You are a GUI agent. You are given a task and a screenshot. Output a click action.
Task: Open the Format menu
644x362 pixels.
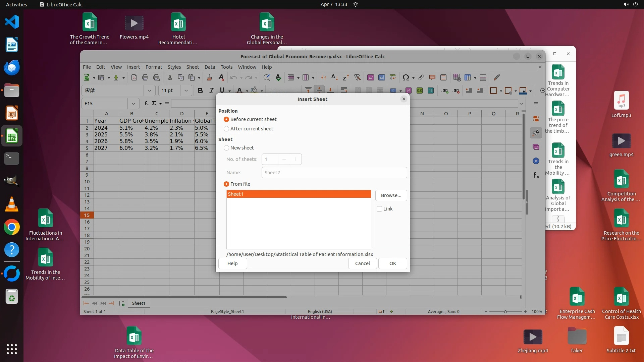(154, 67)
